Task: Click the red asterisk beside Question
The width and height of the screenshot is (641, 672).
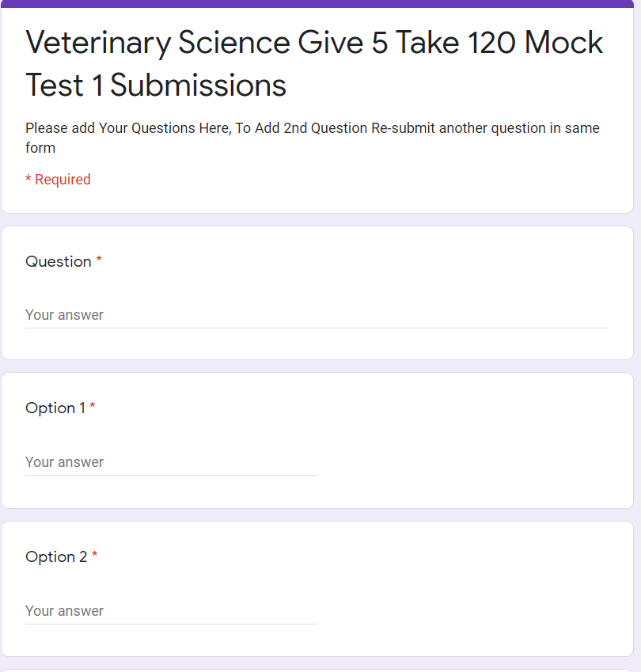Action: click(x=99, y=261)
